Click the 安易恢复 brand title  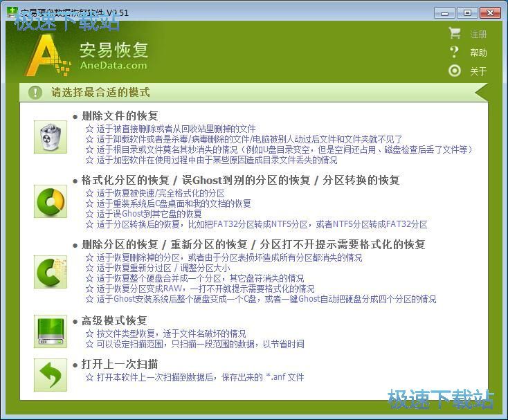(x=114, y=50)
